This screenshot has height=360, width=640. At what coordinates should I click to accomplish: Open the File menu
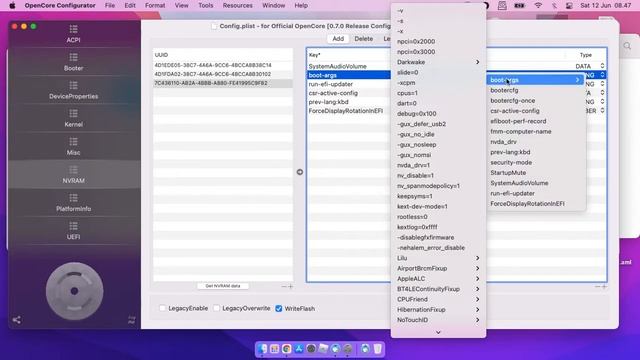pos(109,5)
